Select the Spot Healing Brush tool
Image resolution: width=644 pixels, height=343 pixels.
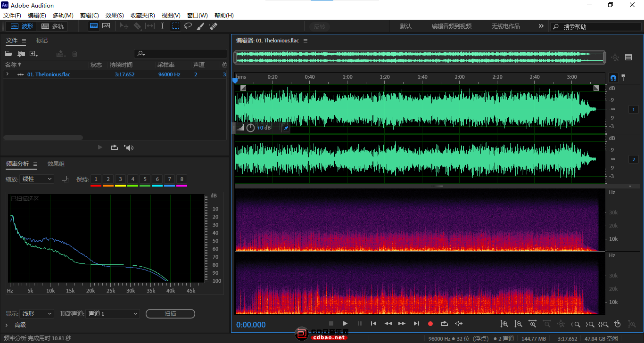pyautogui.click(x=213, y=26)
